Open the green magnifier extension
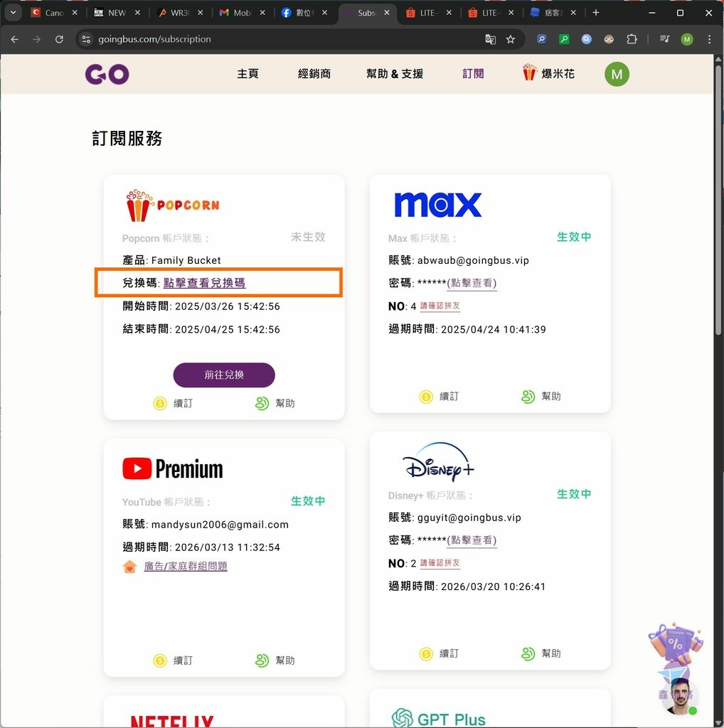 [x=564, y=40]
